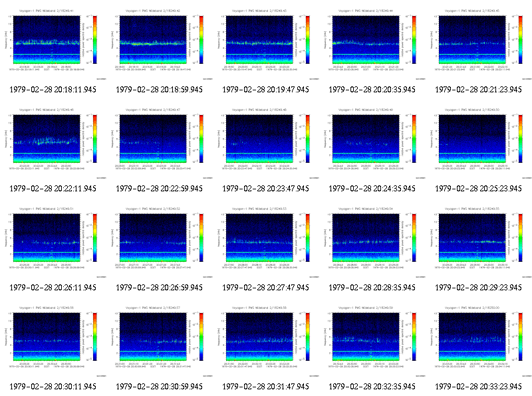Open the 20:18:59.945 spectrogram thumbnail
The height and width of the screenshot is (396, 532).
click(x=160, y=45)
